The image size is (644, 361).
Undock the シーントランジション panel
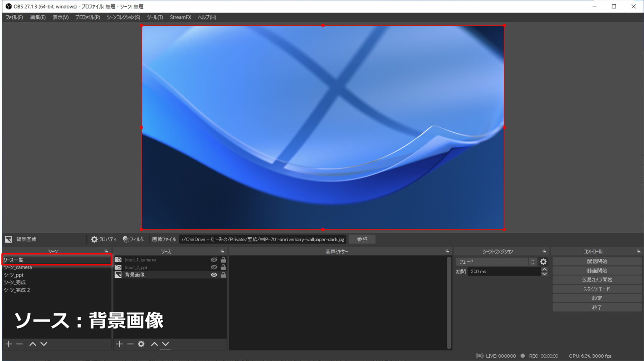[x=544, y=251]
